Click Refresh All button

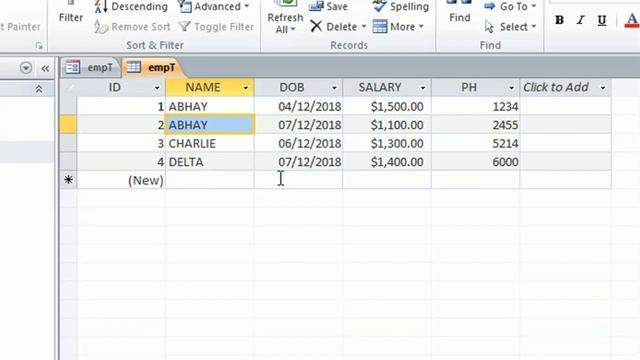pos(285,18)
